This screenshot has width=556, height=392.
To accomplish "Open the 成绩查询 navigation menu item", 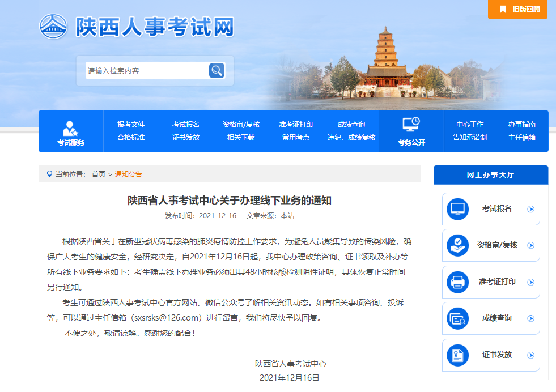I will pyautogui.click(x=351, y=125).
